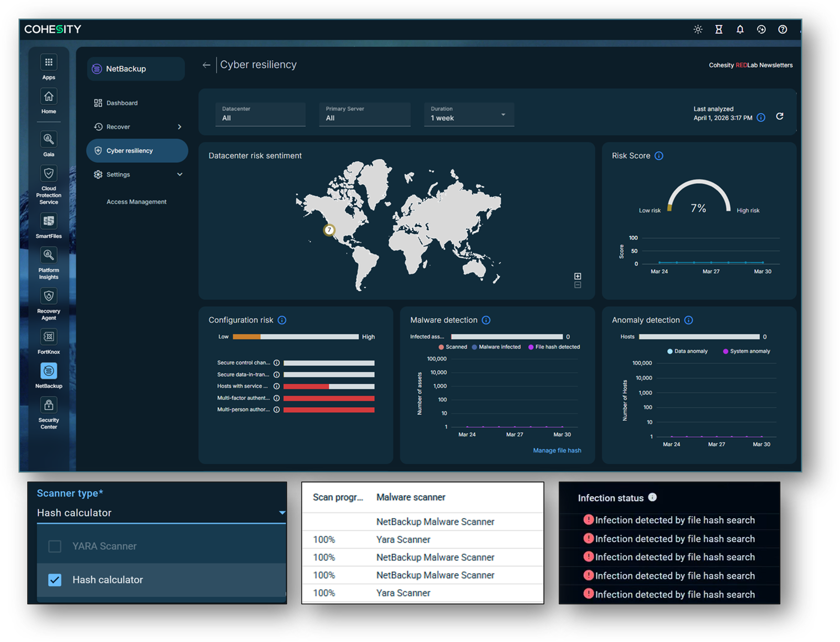The width and height of the screenshot is (840, 642).
Task: Click the Cohesity logo
Action: 52,29
